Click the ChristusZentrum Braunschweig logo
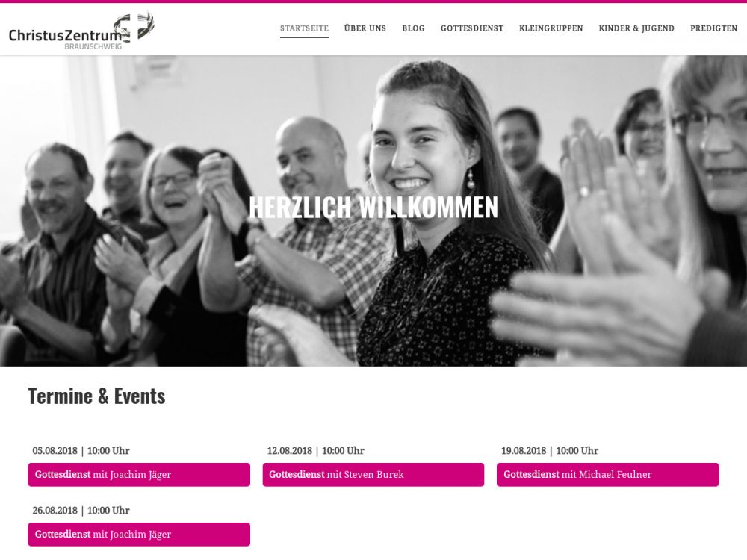 pos(81,31)
